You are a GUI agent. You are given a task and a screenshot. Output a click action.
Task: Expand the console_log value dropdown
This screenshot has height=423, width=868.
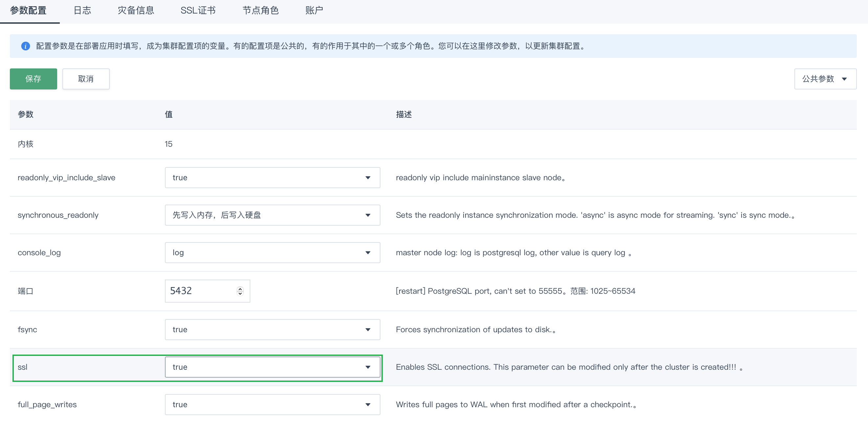coord(273,253)
